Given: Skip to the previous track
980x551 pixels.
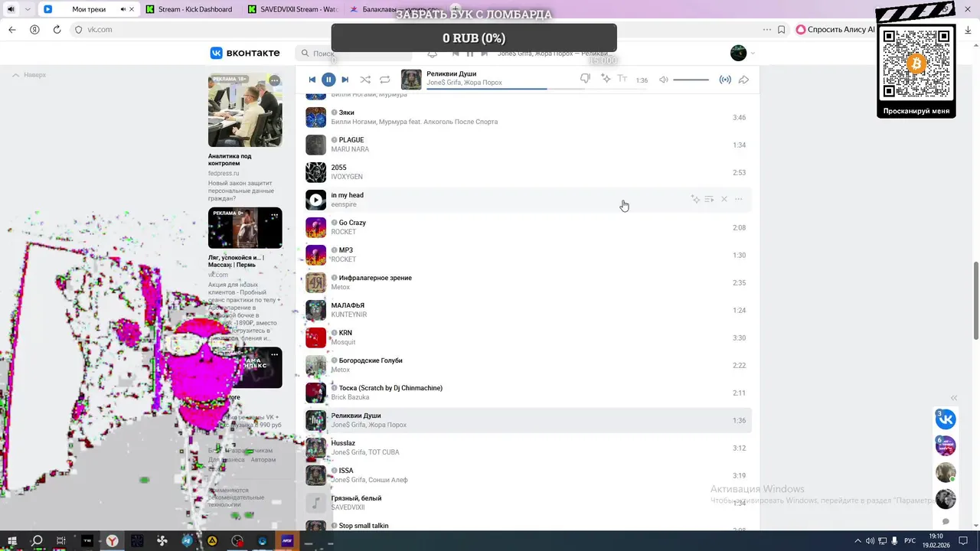Looking at the screenshot, I should click(312, 80).
